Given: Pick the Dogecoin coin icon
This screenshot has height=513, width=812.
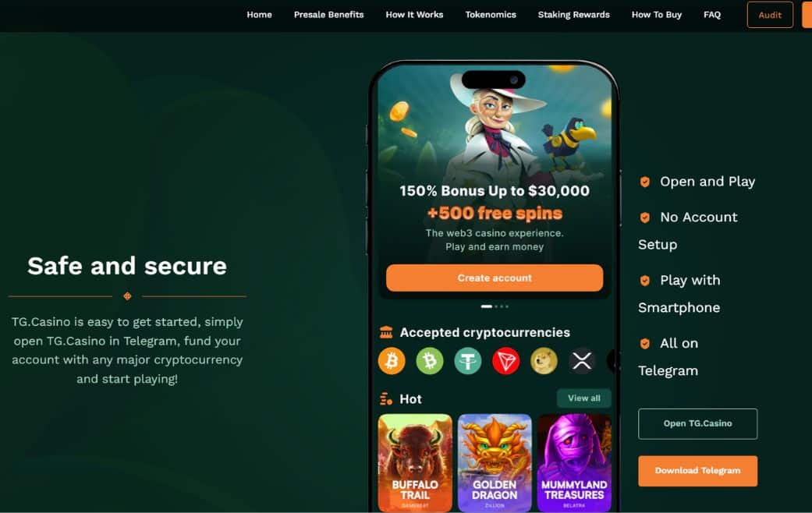Looking at the screenshot, I should [x=544, y=360].
